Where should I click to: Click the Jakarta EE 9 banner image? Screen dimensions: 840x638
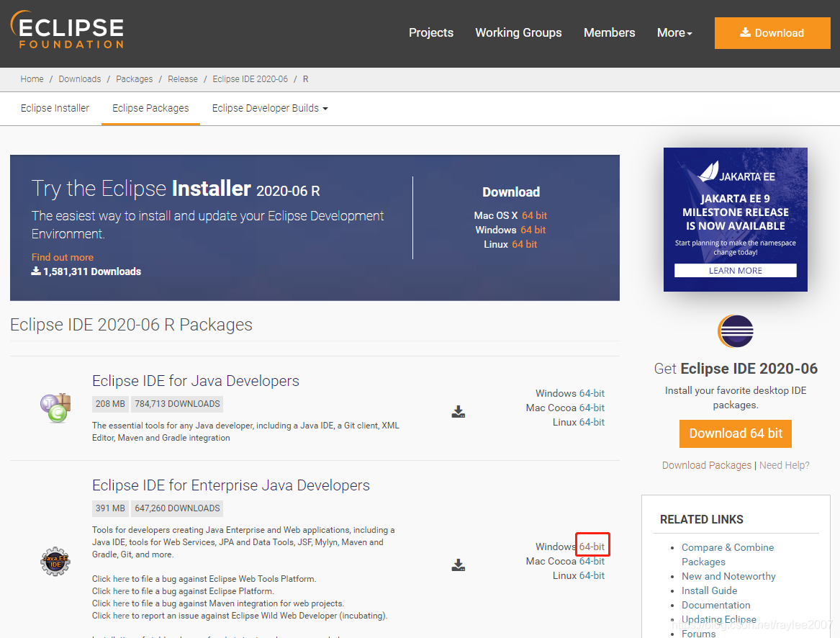(x=735, y=220)
